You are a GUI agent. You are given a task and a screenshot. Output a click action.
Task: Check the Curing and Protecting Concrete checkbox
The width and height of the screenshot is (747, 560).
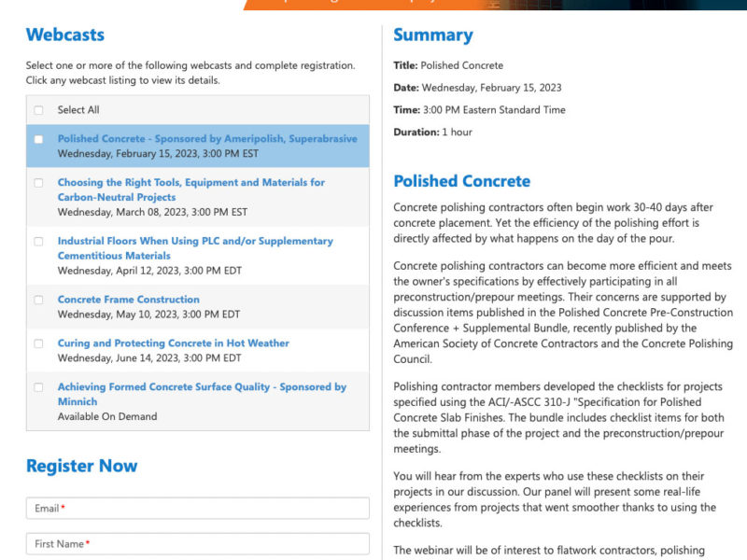[x=39, y=343]
